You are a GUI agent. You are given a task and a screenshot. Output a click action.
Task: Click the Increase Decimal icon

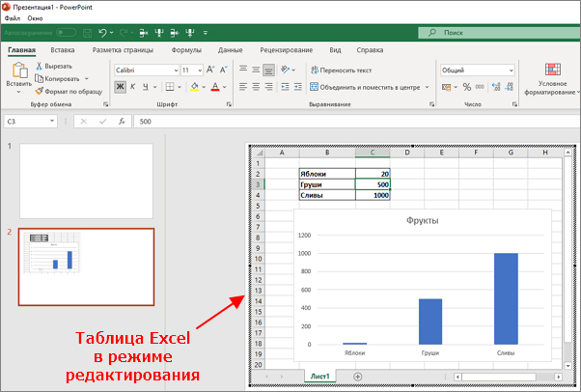point(496,87)
